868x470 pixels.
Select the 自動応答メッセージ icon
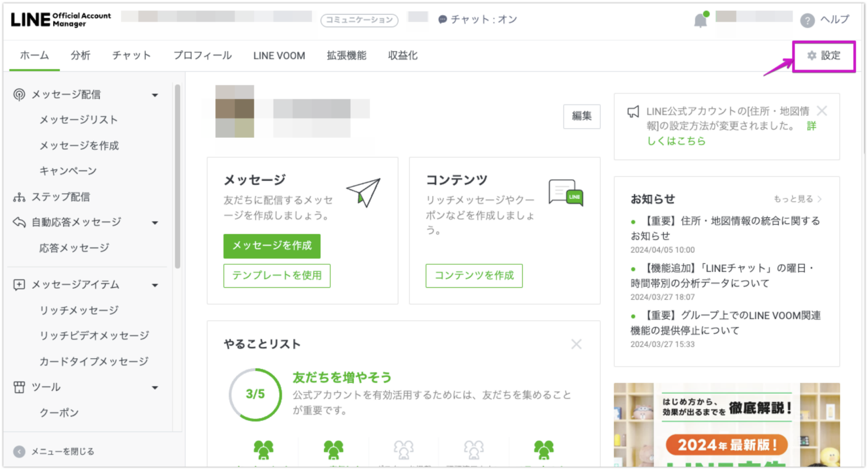(19, 222)
